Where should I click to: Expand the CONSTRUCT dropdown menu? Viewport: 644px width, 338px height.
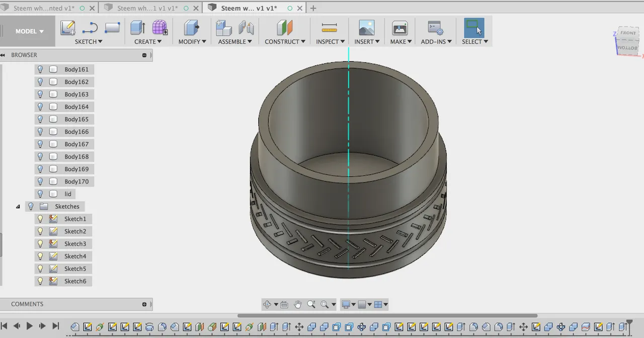pos(285,42)
